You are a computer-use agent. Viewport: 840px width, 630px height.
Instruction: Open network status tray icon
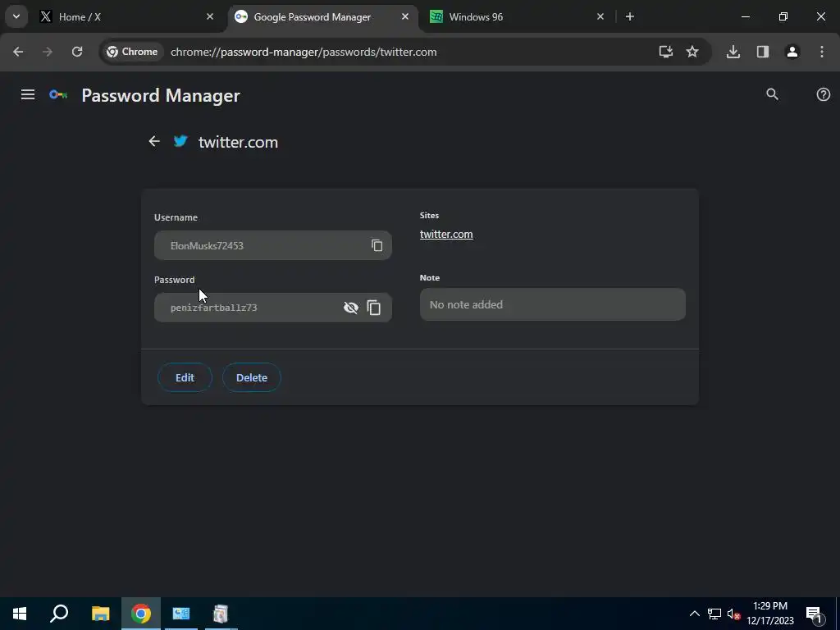point(714,614)
